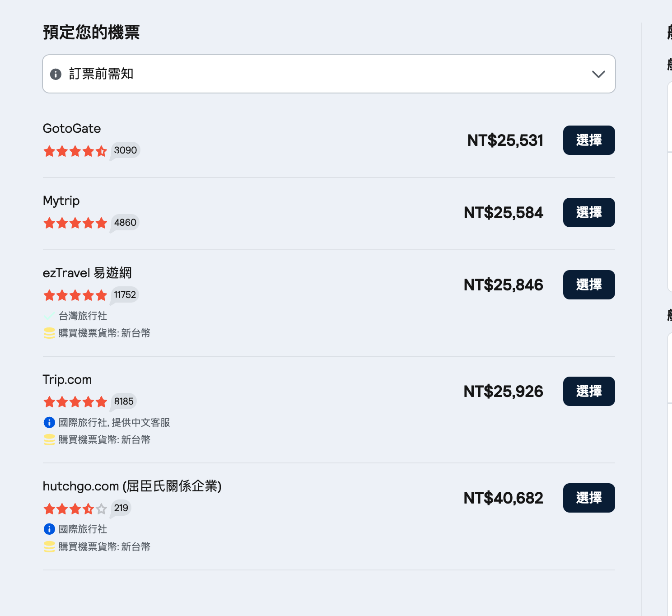
Task: Click the NT$25,531 price
Action: click(x=505, y=140)
